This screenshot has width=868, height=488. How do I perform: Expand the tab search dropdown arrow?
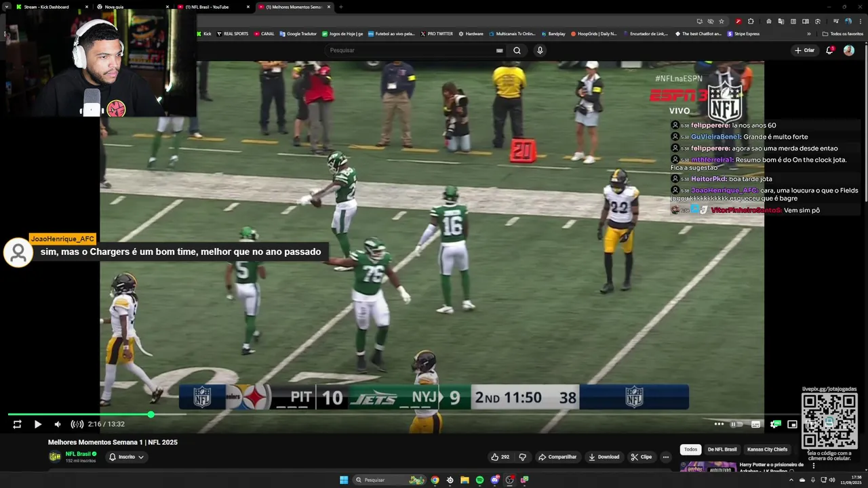pos(6,7)
